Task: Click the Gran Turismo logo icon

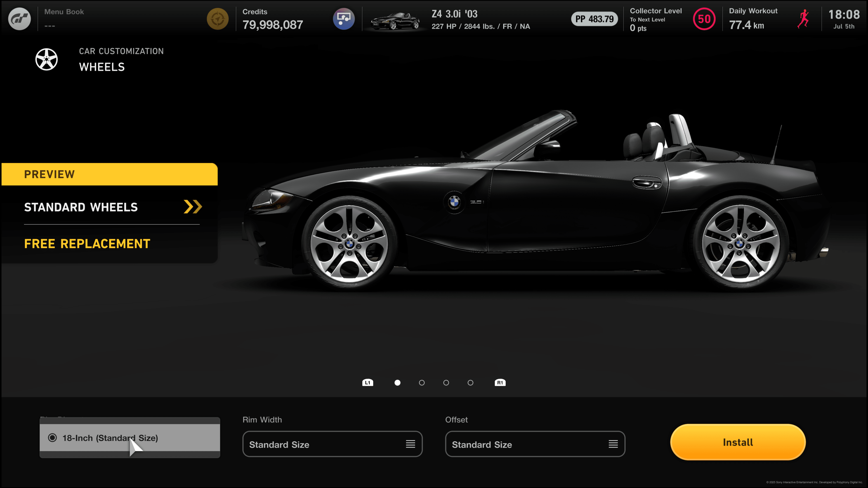Action: (19, 19)
